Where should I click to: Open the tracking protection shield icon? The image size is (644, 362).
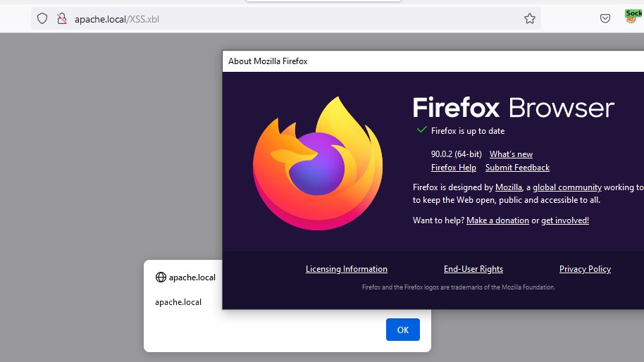(x=42, y=18)
